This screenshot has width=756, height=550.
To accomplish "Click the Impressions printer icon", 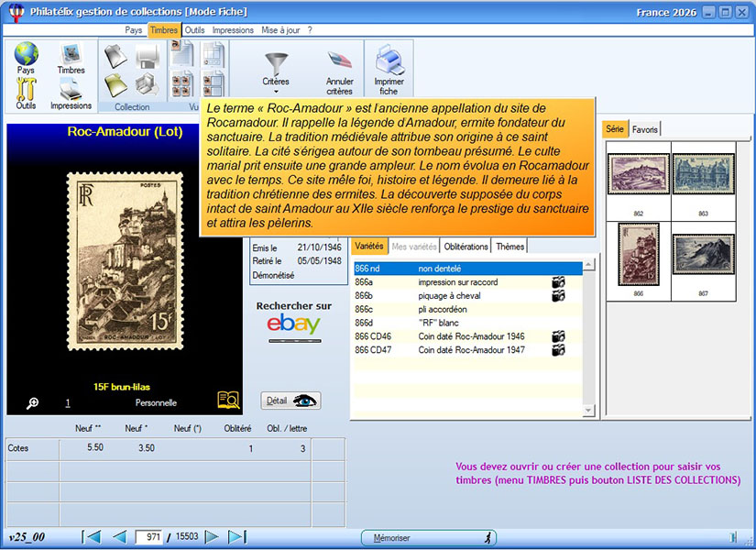I will (71, 91).
